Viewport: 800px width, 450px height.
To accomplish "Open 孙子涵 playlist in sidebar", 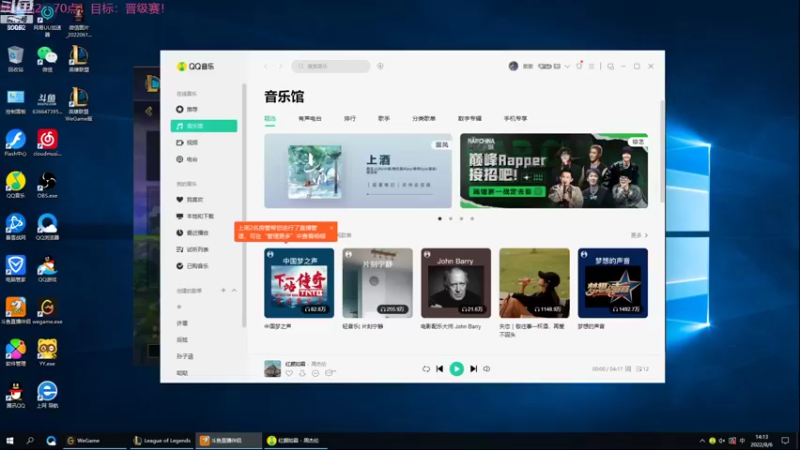I will 185,356.
